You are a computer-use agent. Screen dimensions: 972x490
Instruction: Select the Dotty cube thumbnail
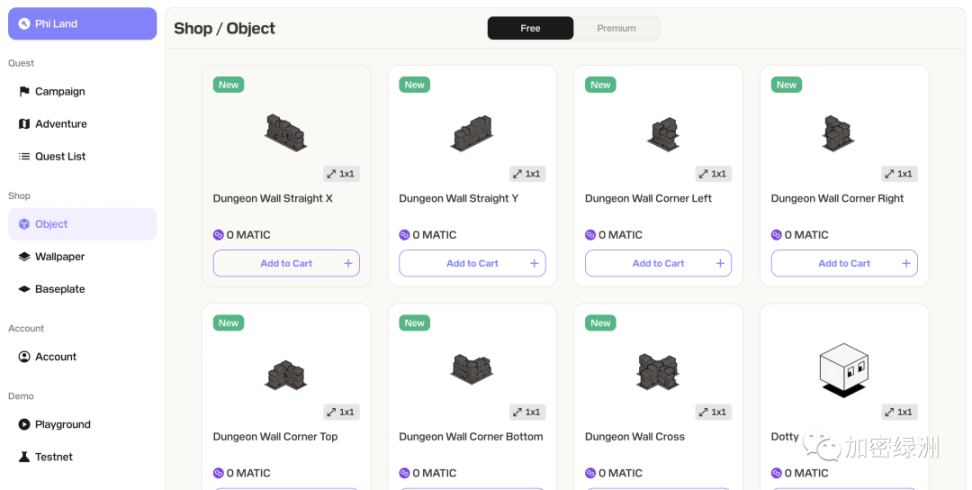tap(844, 370)
